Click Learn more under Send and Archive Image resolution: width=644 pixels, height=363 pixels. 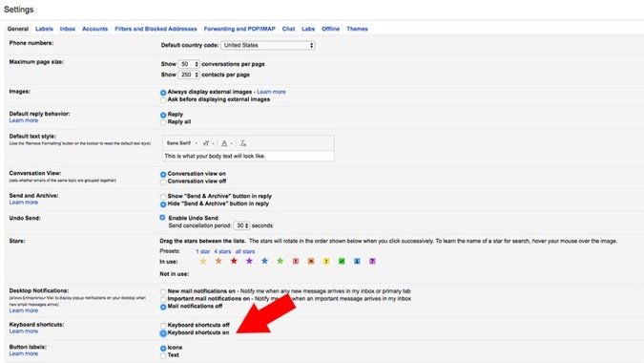pyautogui.click(x=24, y=203)
